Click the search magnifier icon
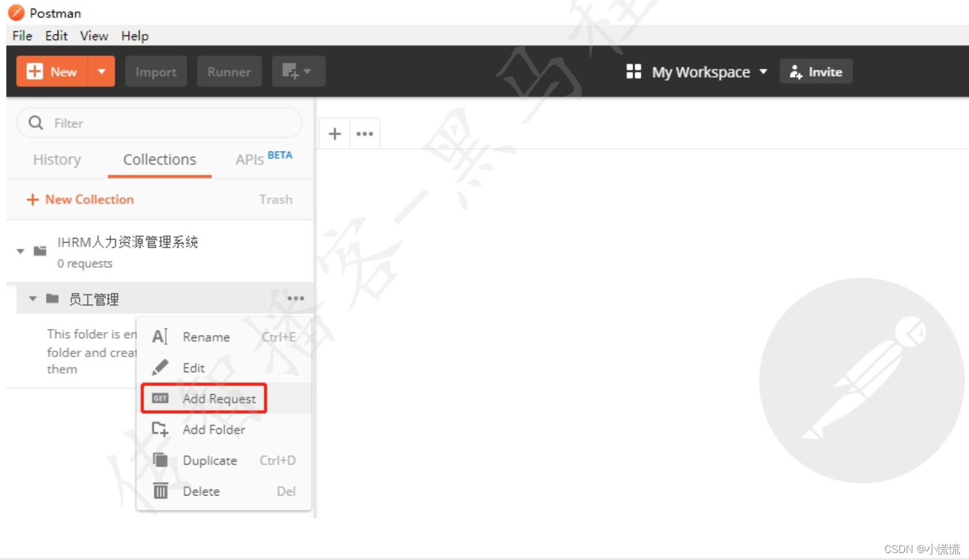 pyautogui.click(x=36, y=123)
